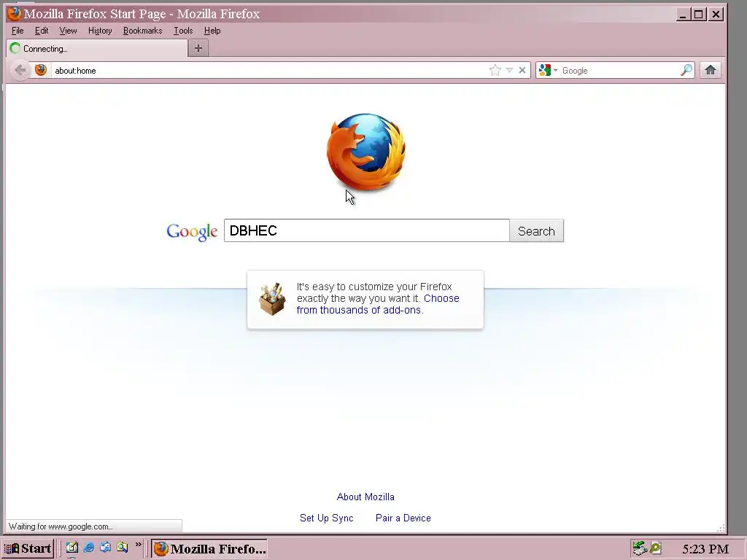Click the Firefox site identity icon in the address bar
The height and width of the screenshot is (560, 747).
(41, 70)
